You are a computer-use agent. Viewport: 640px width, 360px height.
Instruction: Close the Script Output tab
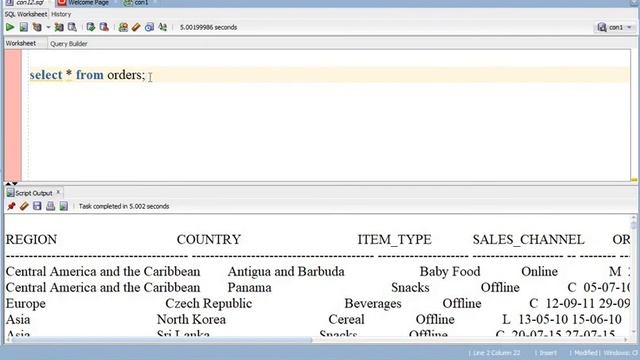58,192
